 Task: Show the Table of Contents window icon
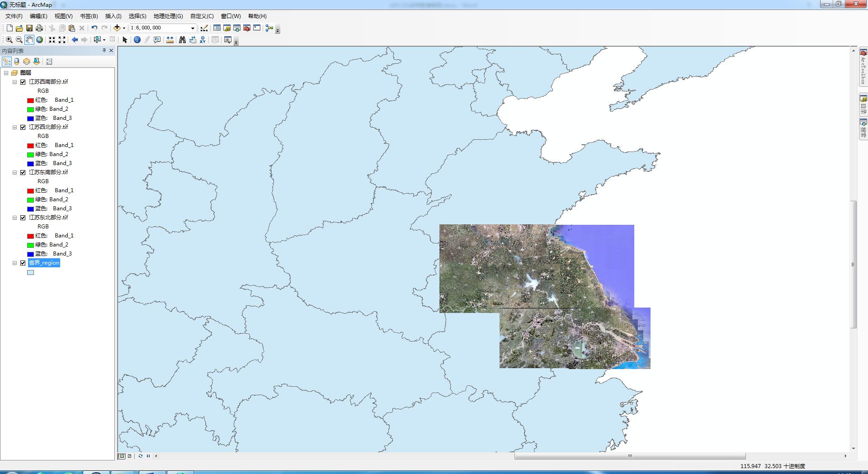coord(217,28)
